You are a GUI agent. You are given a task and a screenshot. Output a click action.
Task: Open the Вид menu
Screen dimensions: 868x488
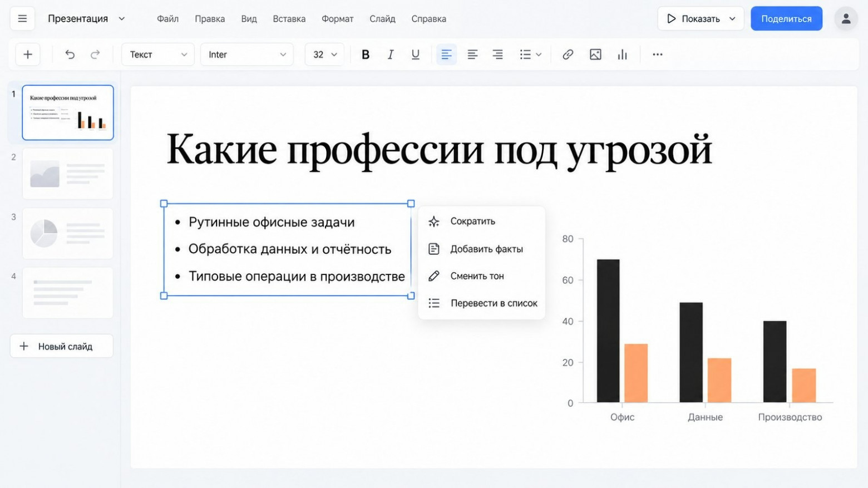tap(249, 19)
